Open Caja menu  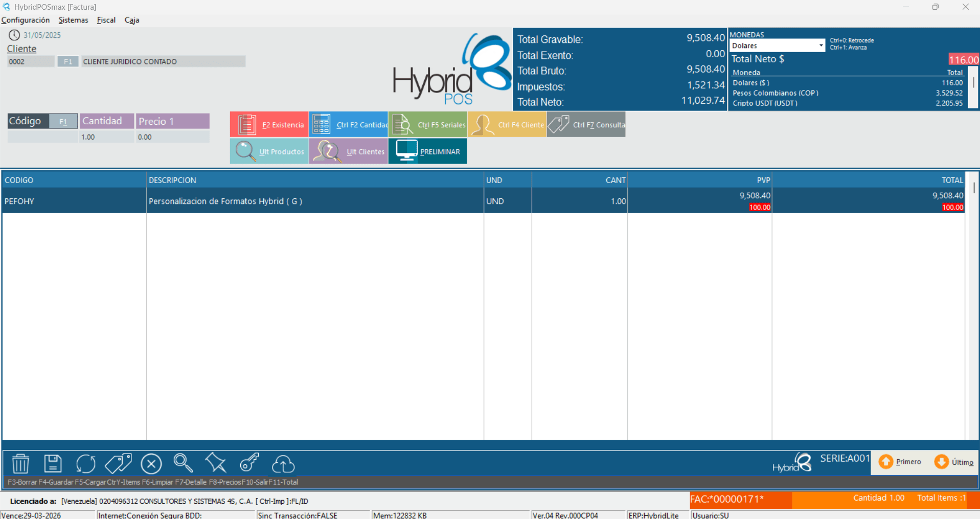coord(132,20)
